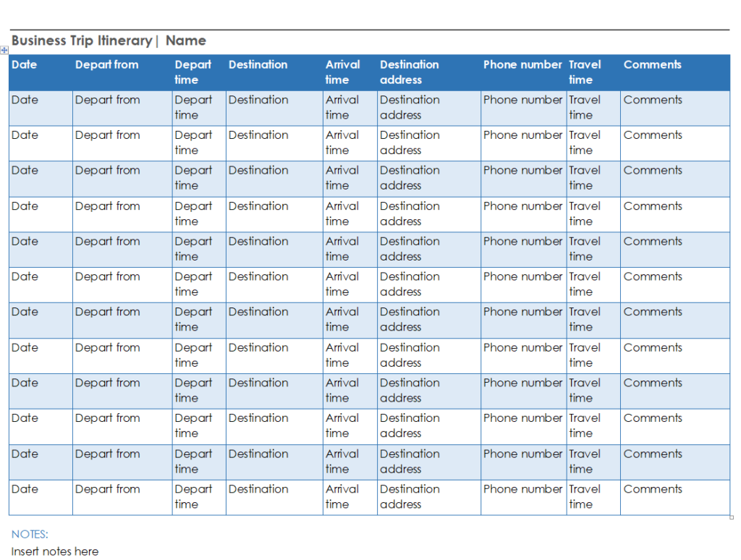741x560 pixels.
Task: Click the 'Insert notes here' placeholder text
Action: (55, 551)
